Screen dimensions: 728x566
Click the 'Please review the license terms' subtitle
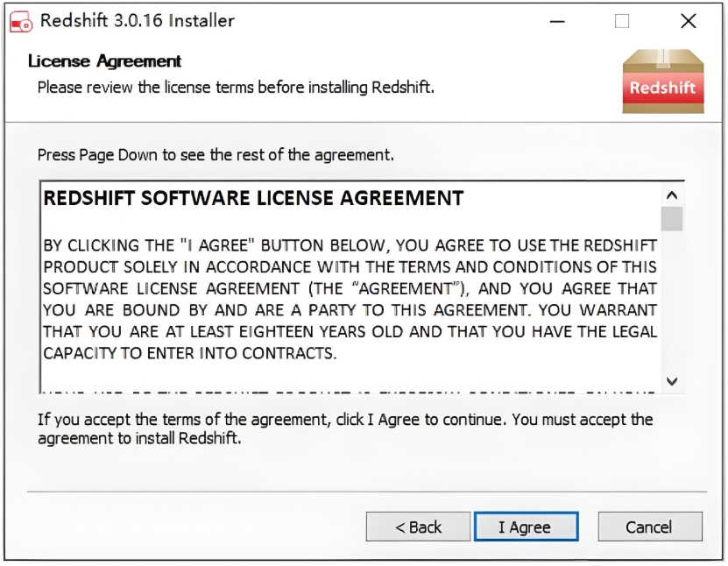pos(236,88)
